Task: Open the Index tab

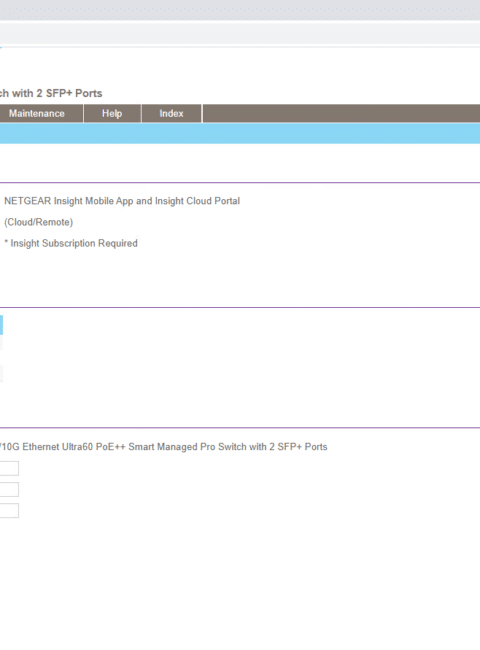Action: coord(172,114)
